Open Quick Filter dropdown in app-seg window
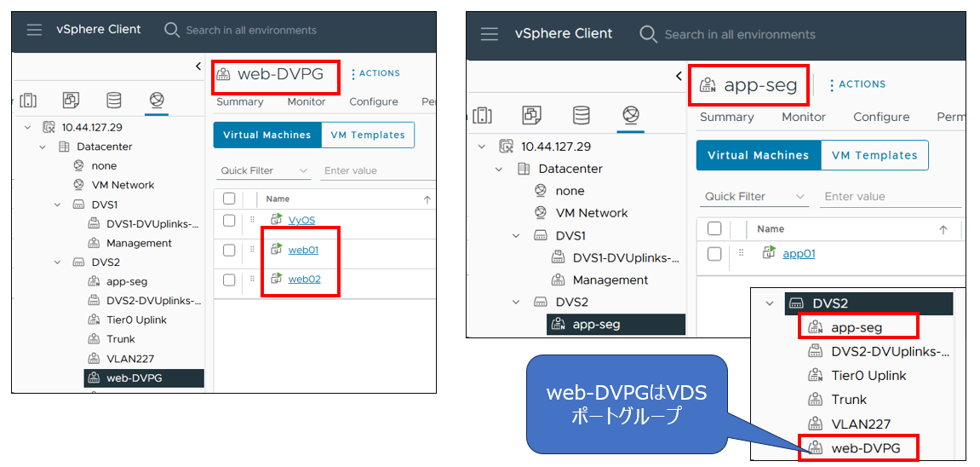Image resolution: width=980 pixels, height=467 pixels. [x=754, y=196]
